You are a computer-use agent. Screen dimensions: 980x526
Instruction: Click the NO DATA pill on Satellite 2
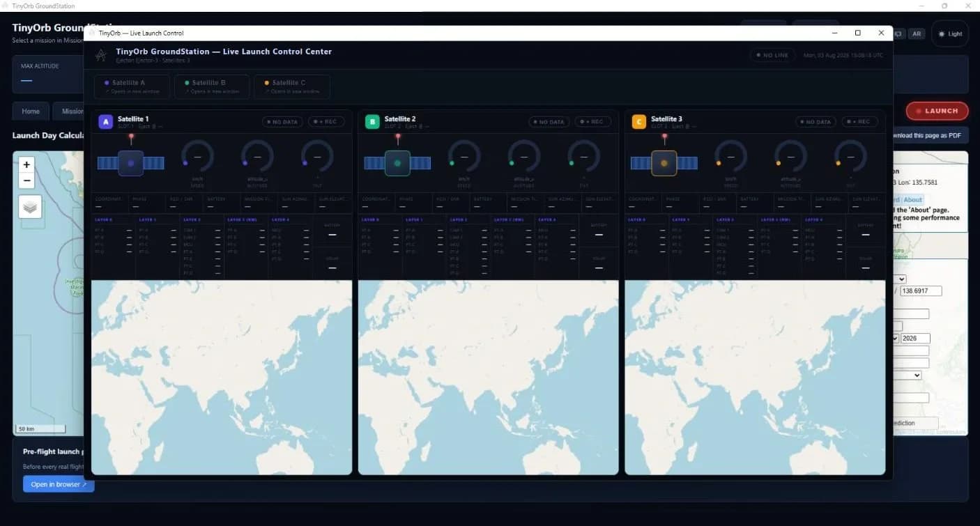[x=549, y=122]
